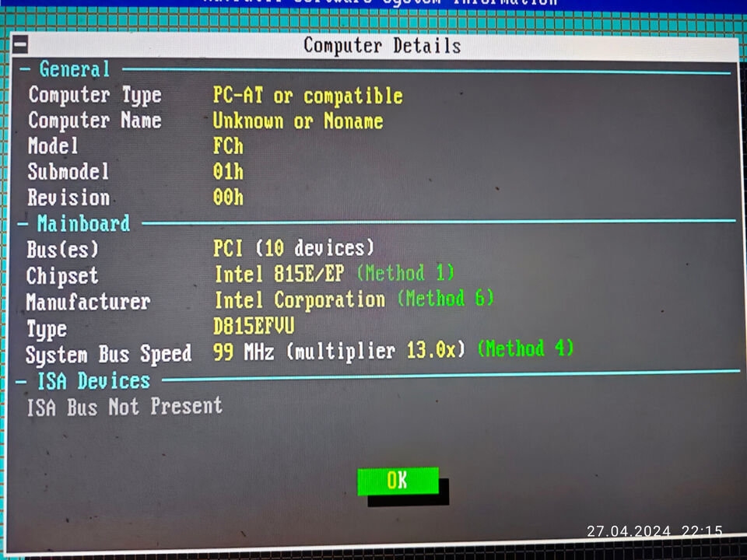
Task: Select the ISA Devices section heading
Action: point(94,381)
